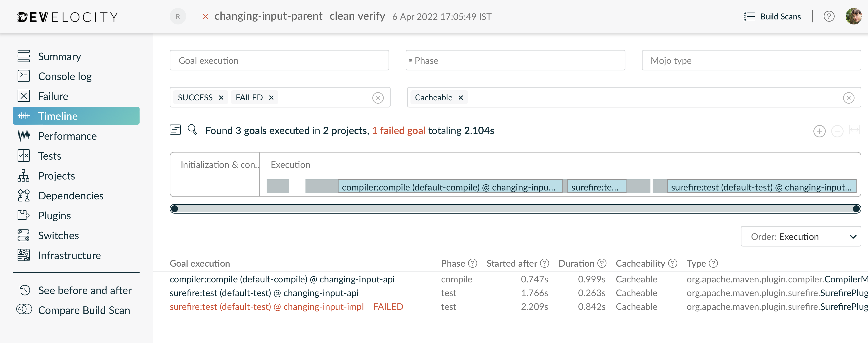Click the search magnifier icon
Viewport: 868px width, 343px height.
192,130
